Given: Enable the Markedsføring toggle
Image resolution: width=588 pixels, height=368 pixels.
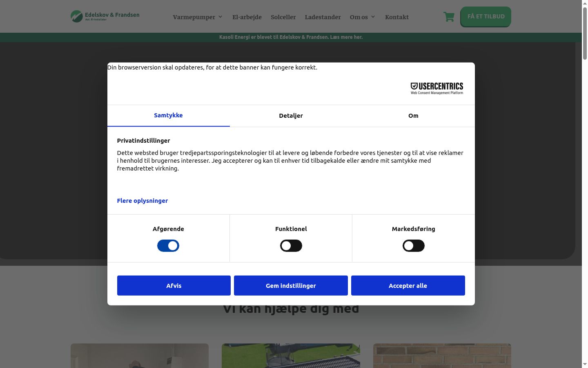Looking at the screenshot, I should [x=414, y=246].
